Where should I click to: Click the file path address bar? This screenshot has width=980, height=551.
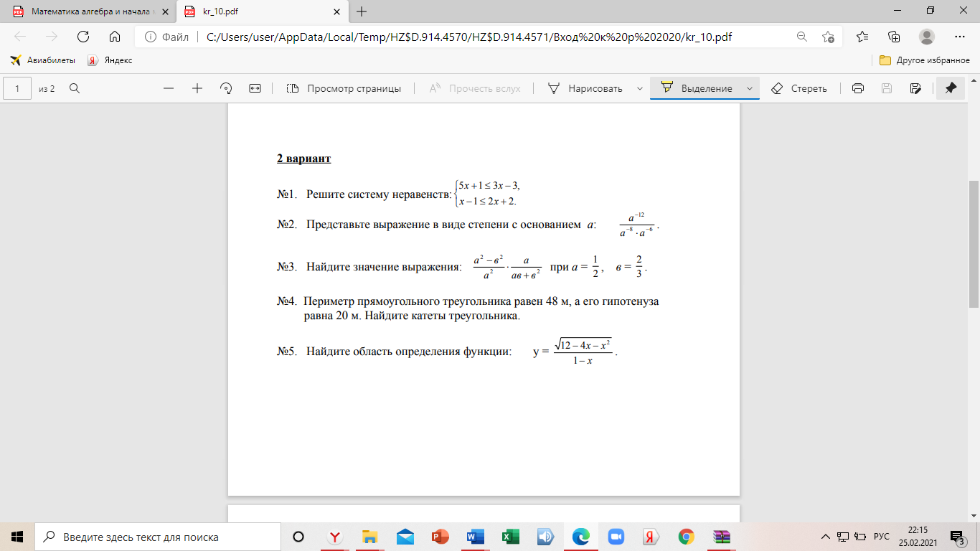coord(469,37)
